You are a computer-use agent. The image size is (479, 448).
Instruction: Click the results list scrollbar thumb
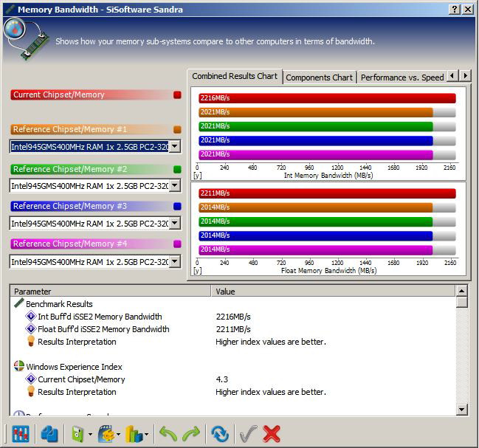[462, 302]
